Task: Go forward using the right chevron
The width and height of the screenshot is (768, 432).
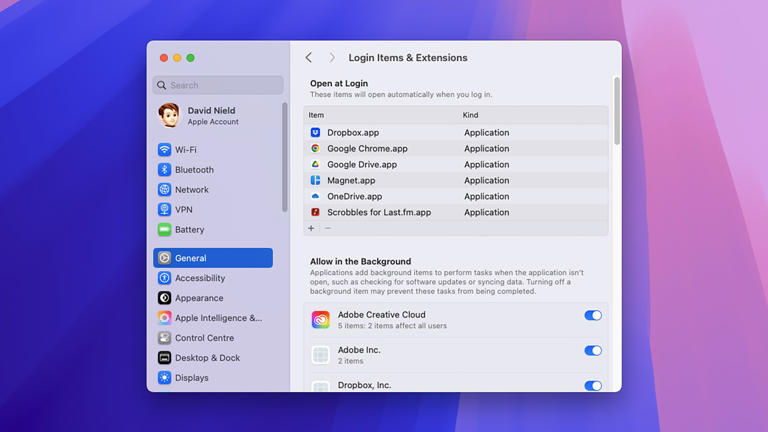Action: (x=332, y=58)
